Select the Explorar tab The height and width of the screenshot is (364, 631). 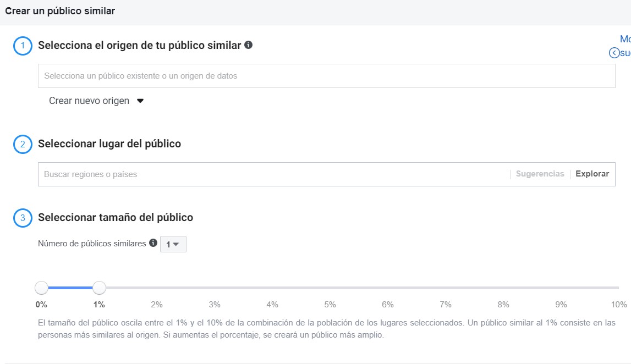(x=592, y=174)
